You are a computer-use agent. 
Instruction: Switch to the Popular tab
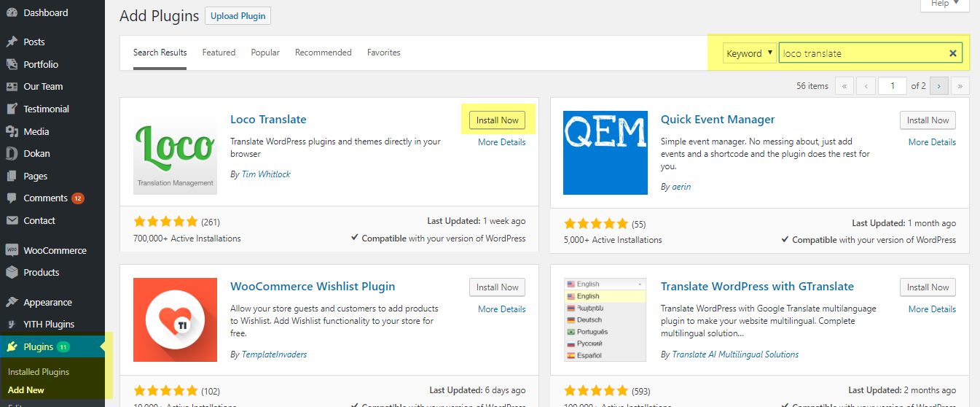[265, 53]
